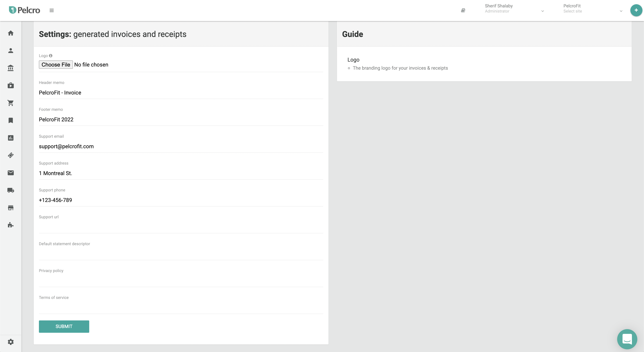
Task: Click the bookmark sidebar icon
Action: point(11,120)
